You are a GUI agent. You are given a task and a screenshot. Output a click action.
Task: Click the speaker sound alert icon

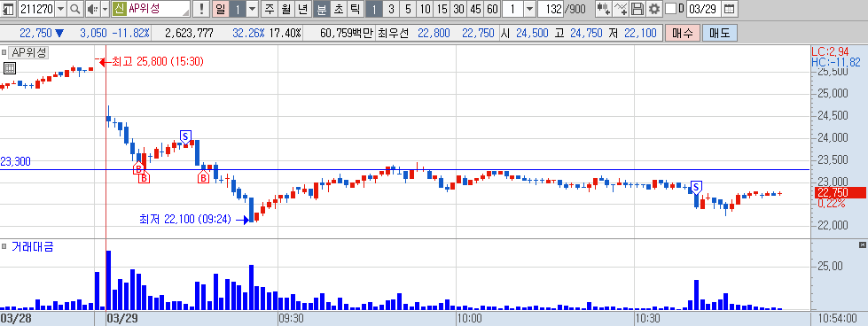tap(92, 9)
